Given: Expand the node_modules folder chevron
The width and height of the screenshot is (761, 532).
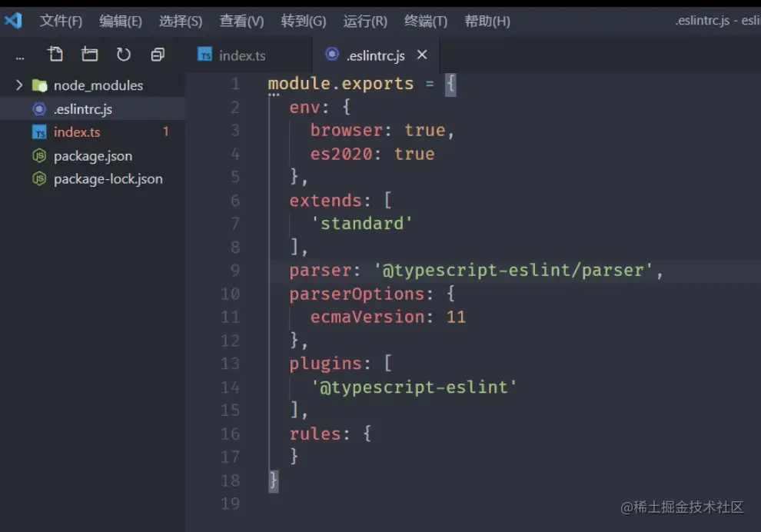Looking at the screenshot, I should click(x=19, y=85).
